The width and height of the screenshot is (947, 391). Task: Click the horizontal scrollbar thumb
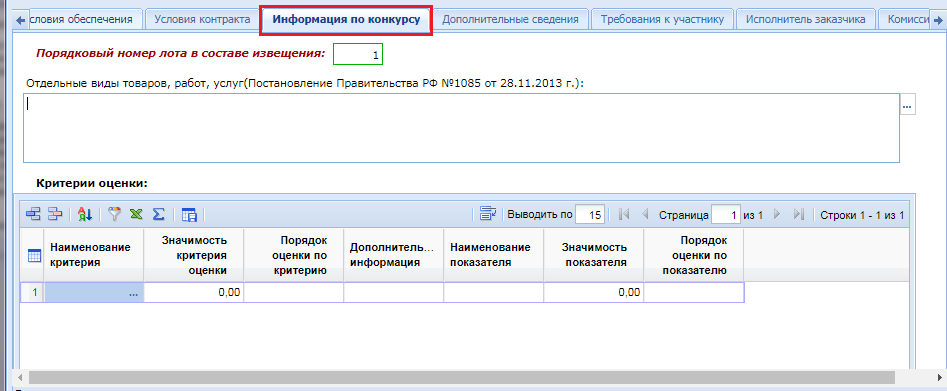[462, 377]
